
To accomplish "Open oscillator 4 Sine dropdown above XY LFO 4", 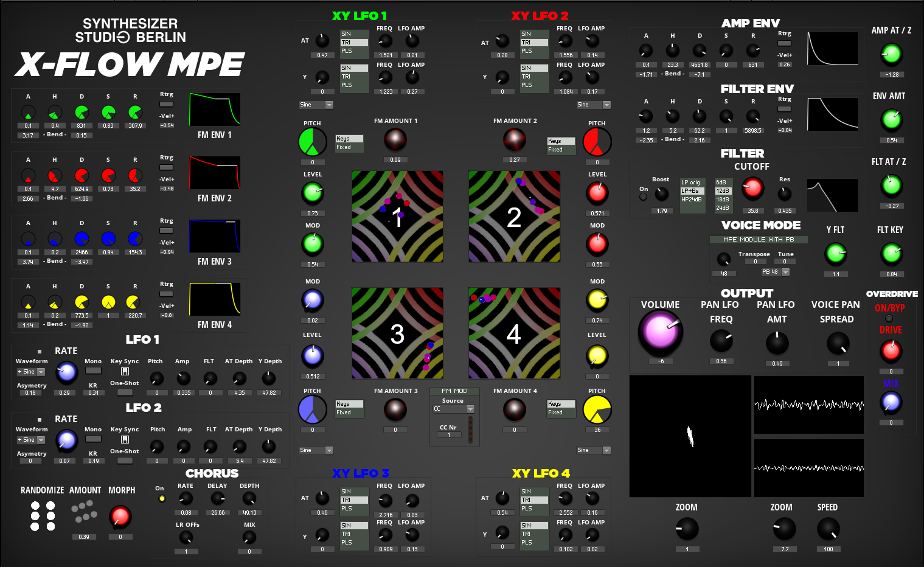I will click(593, 450).
